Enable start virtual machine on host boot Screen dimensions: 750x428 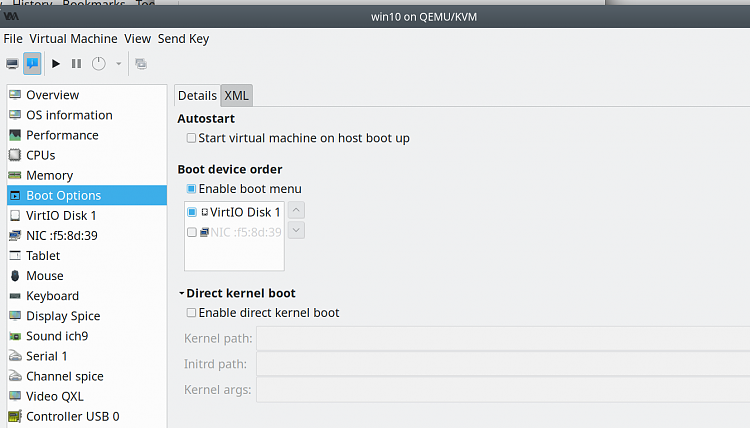click(191, 138)
